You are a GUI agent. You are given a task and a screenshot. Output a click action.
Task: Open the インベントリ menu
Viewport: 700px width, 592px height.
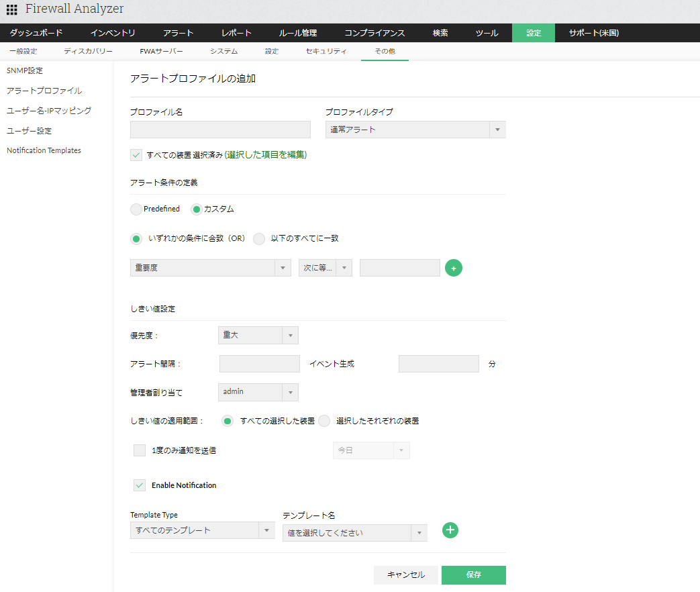113,33
